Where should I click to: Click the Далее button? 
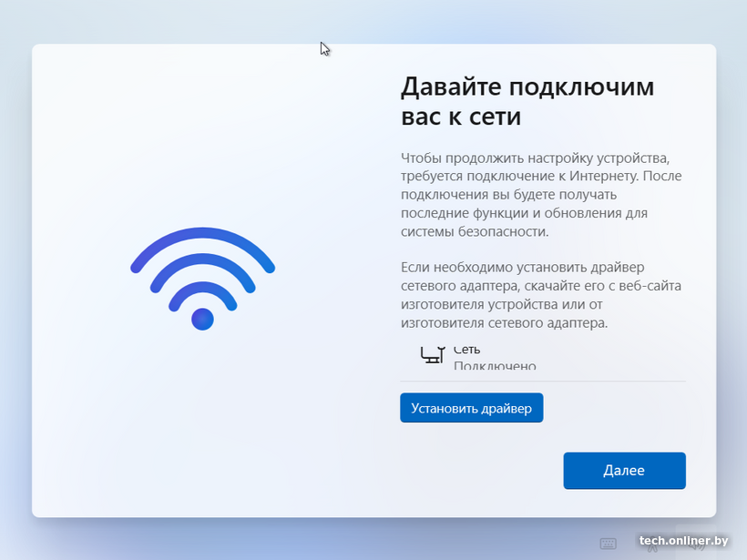click(624, 471)
